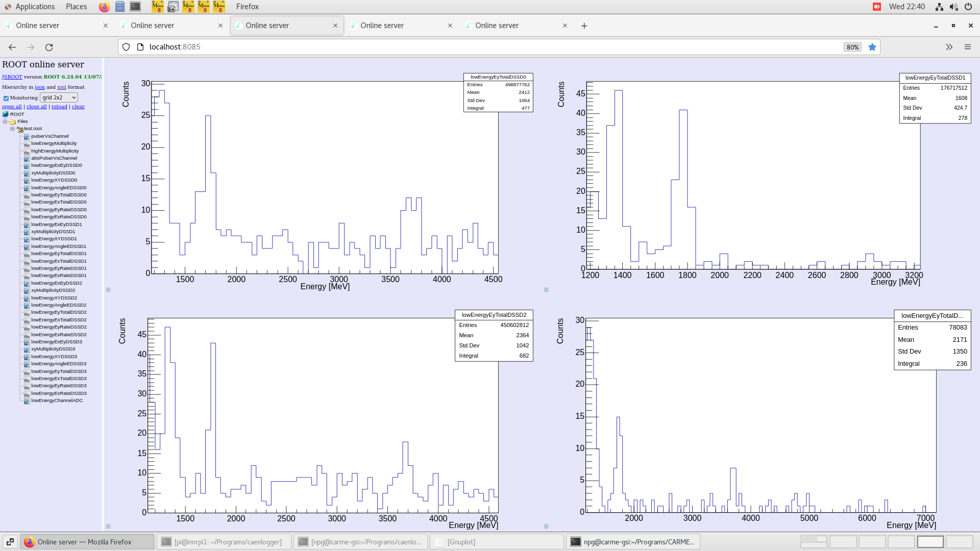
Task: Collapse the test.root tree node
Action: click(x=12, y=129)
